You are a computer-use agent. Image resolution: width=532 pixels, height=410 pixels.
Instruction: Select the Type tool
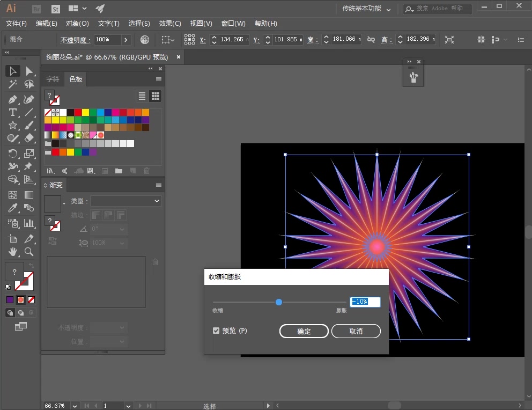click(13, 112)
